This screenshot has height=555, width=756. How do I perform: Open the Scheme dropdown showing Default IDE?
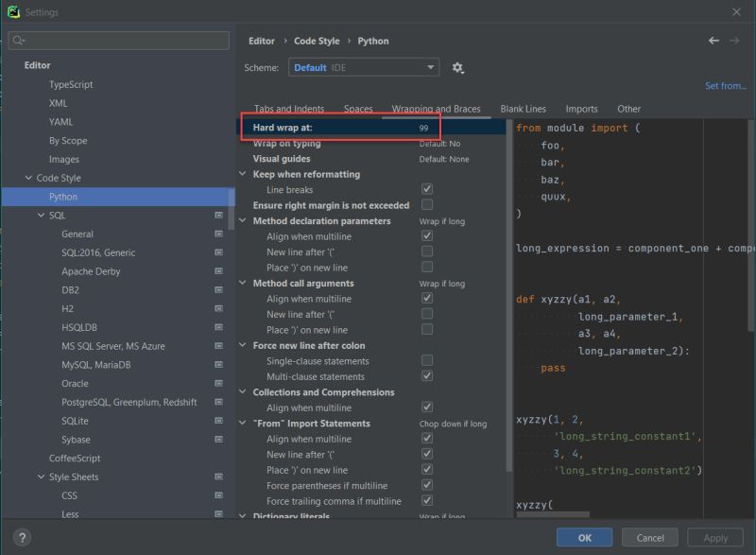pyautogui.click(x=364, y=67)
